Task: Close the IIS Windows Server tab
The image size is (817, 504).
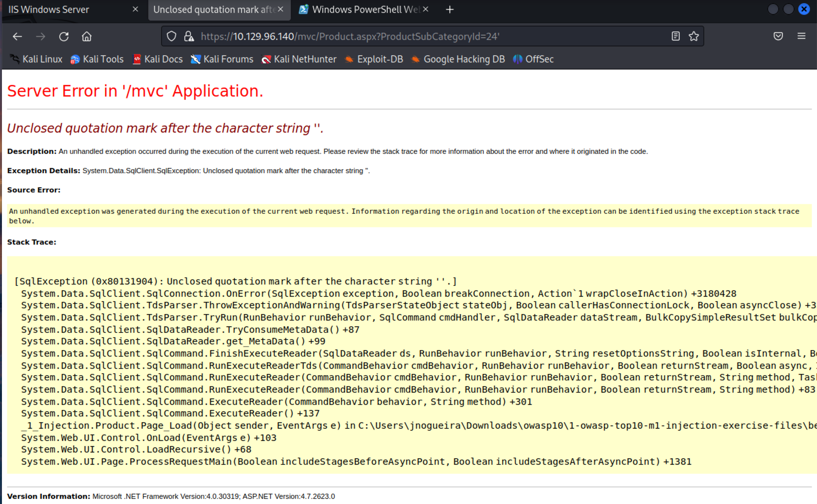Action: tap(135, 10)
